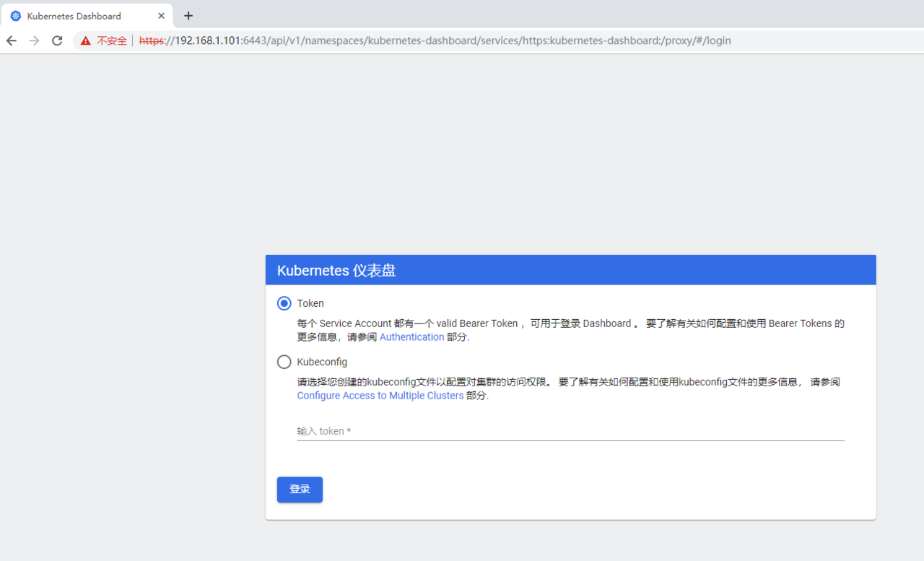Close the Kubernetes Dashboard tab
This screenshot has width=924, height=561.
click(x=161, y=16)
